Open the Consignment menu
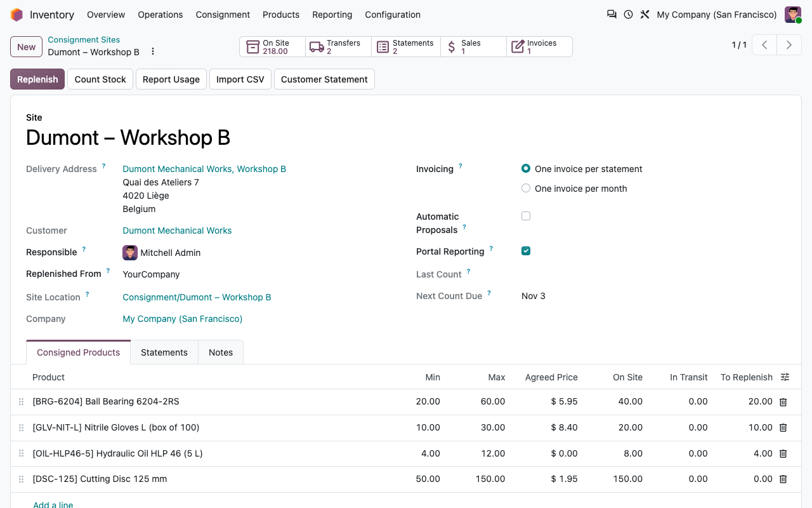812x508 pixels. coord(223,15)
